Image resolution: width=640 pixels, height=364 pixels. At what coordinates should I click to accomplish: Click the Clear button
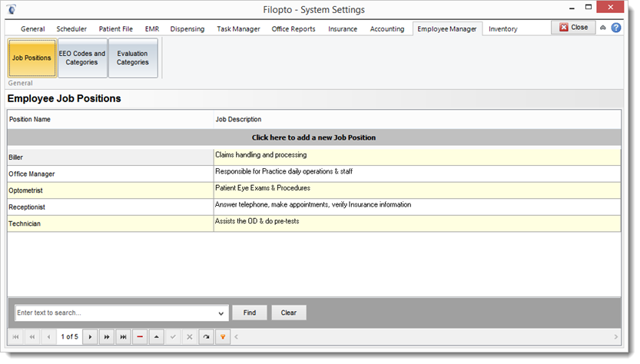click(289, 313)
